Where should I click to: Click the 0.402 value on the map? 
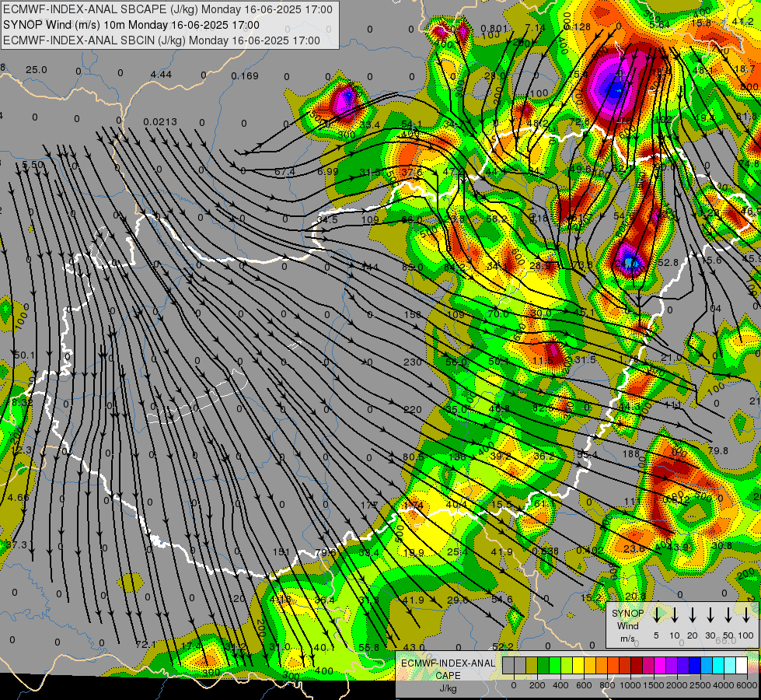pyautogui.click(x=590, y=550)
